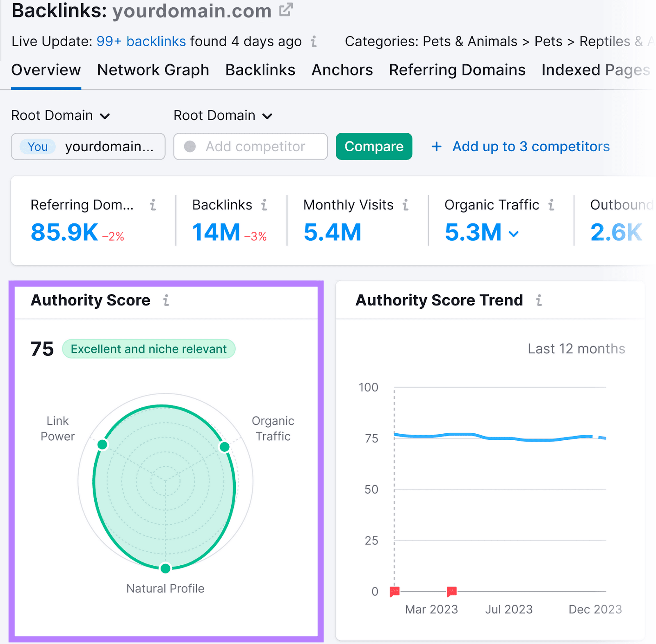Open yourdomain.com via the external link icon

[286, 10]
